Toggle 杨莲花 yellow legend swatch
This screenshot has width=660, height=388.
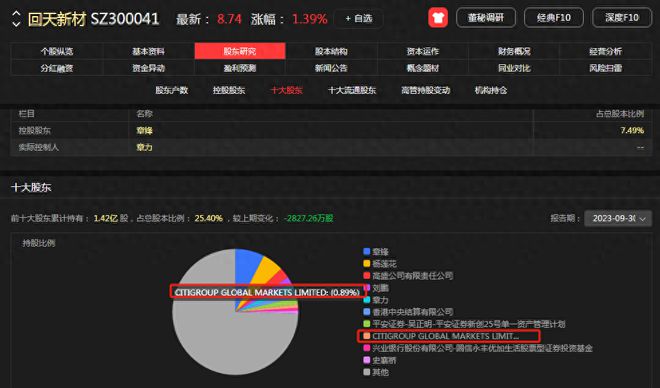click(367, 263)
